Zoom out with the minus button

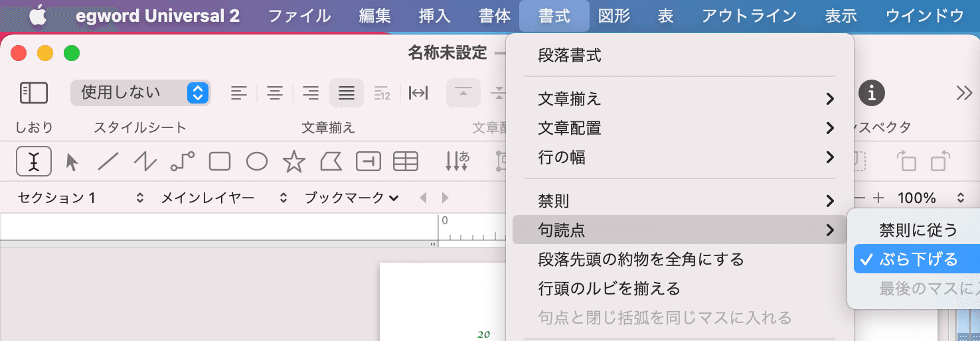tap(860, 198)
